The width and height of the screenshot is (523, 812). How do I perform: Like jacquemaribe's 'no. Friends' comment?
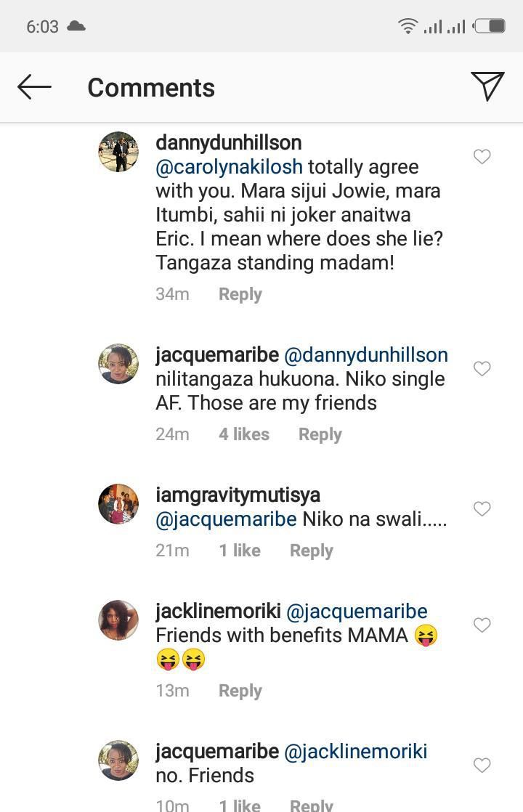pos(482,766)
